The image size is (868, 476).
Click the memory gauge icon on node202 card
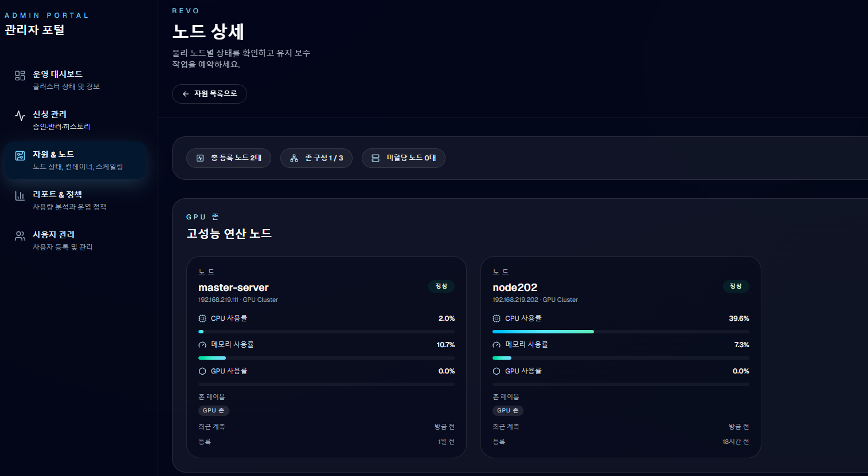pos(496,344)
